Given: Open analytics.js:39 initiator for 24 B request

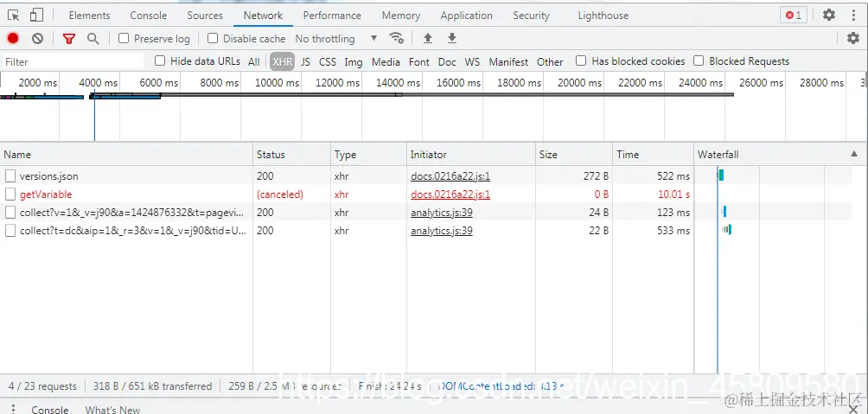Looking at the screenshot, I should [441, 213].
